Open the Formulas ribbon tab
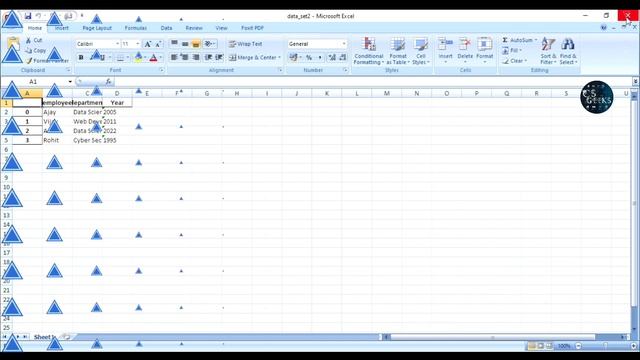The image size is (640, 360). tap(136, 28)
